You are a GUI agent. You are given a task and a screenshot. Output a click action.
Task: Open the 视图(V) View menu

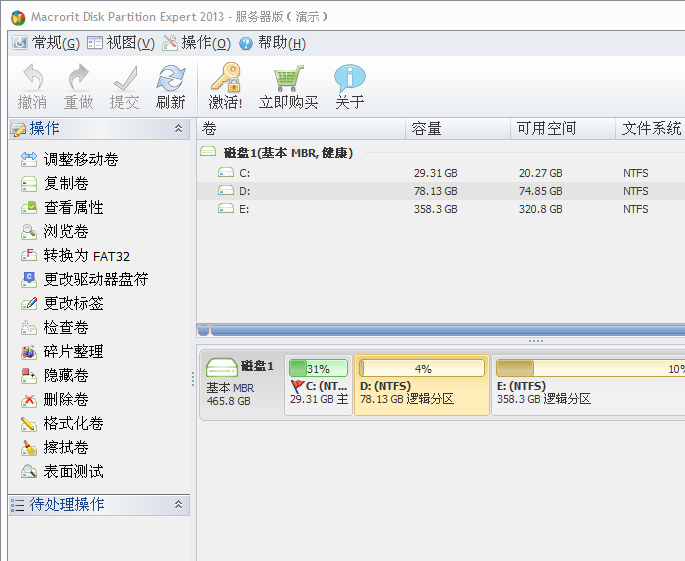coord(121,43)
